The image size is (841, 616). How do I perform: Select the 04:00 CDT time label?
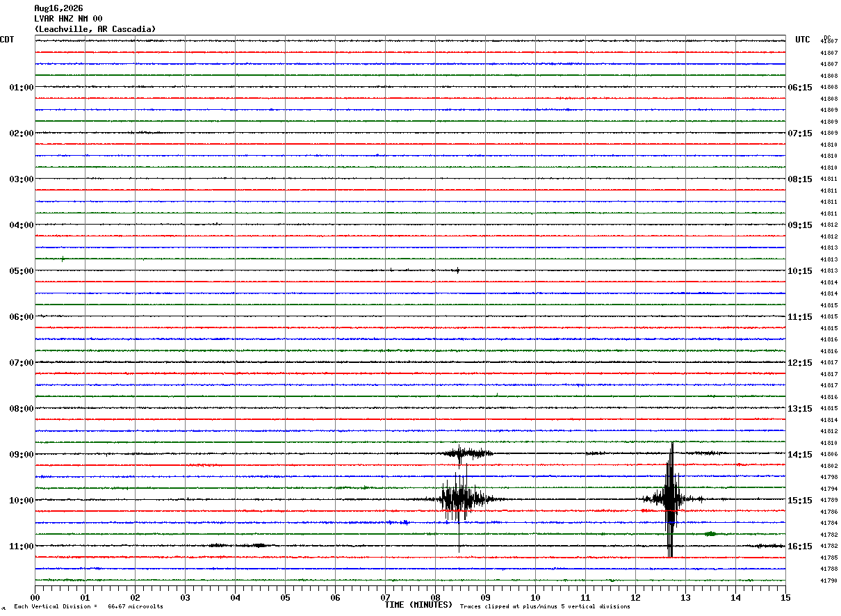22,225
